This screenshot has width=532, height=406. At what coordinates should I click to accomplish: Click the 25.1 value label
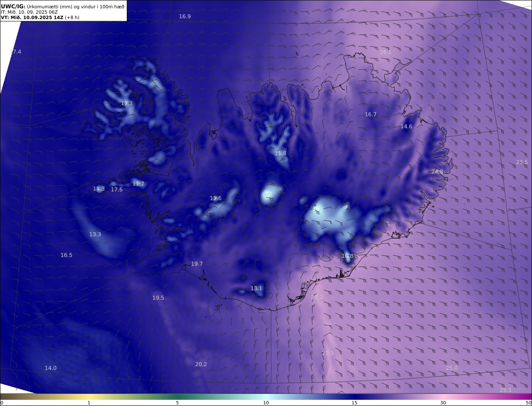point(506,390)
